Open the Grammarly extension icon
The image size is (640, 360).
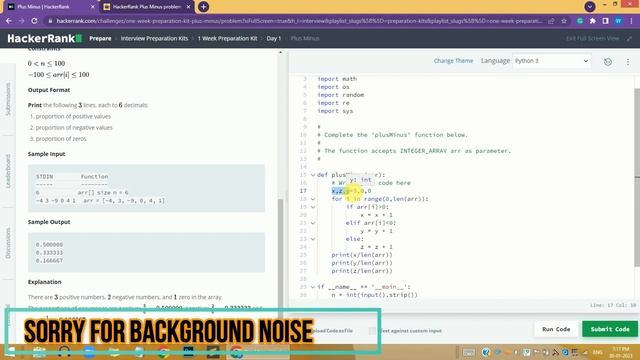pyautogui.click(x=580, y=21)
